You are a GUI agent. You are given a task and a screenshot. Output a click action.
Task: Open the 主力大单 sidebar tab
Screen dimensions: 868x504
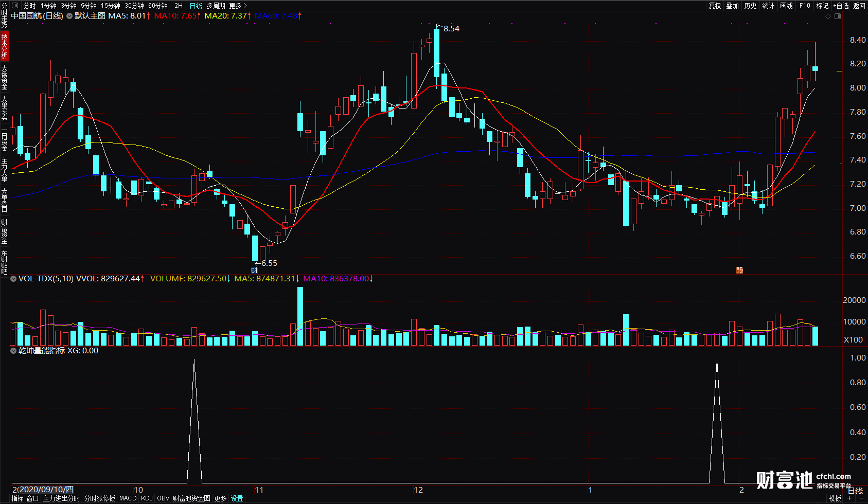[x=4, y=170]
